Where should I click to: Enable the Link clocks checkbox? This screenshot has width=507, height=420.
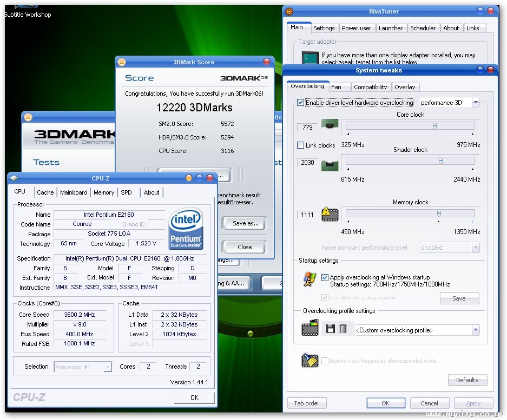(300, 145)
